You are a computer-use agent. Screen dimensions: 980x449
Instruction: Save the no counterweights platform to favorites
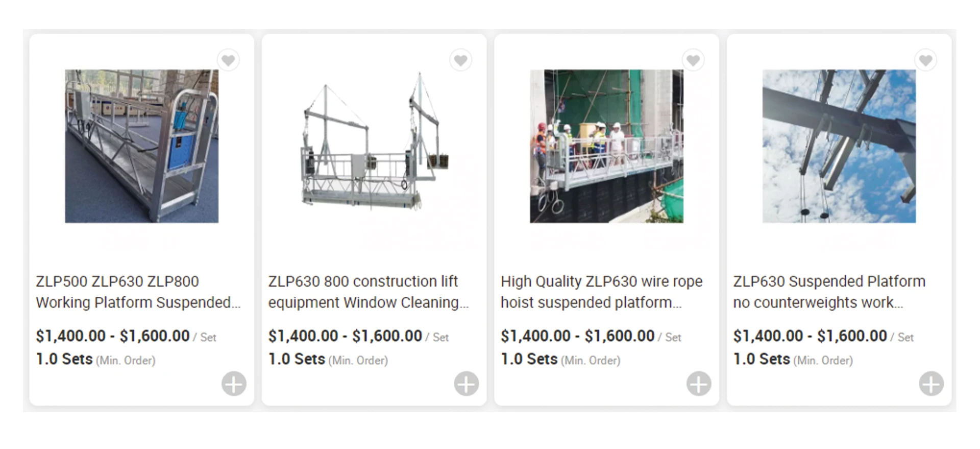pos(925,60)
